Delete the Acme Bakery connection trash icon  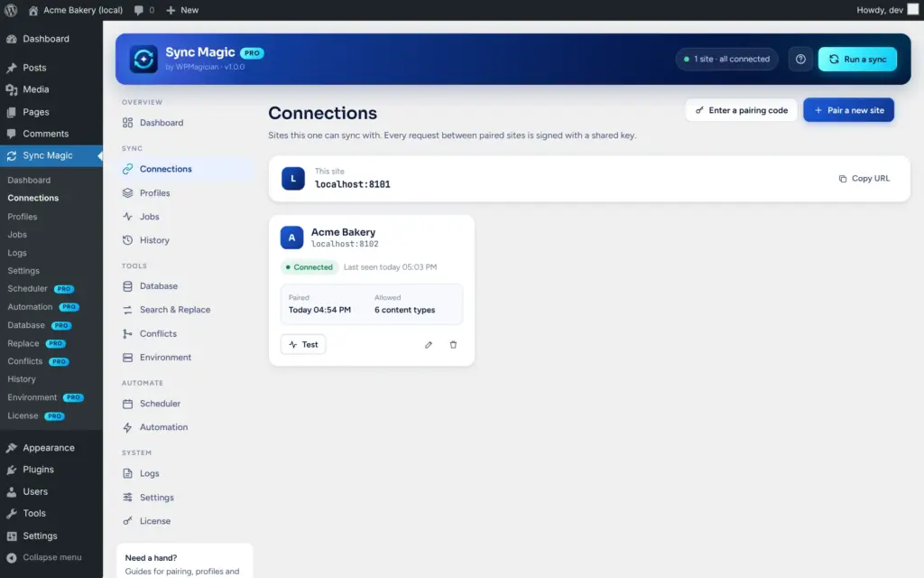(453, 344)
